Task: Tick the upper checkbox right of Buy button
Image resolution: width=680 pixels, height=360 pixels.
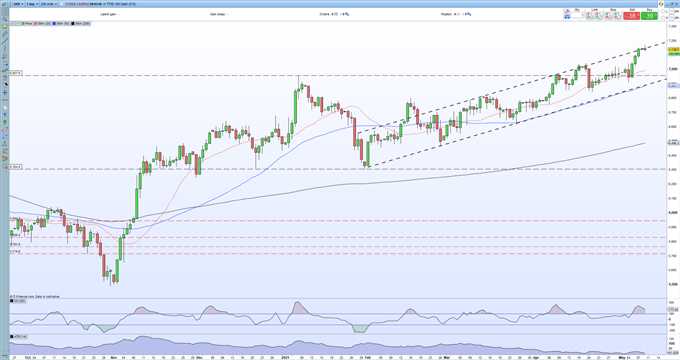Action: coord(663,11)
